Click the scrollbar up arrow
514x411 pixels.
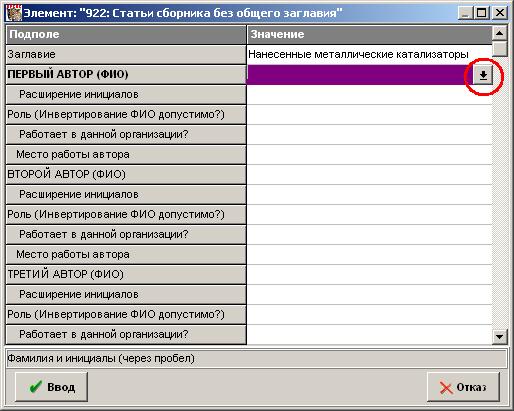(x=499, y=33)
